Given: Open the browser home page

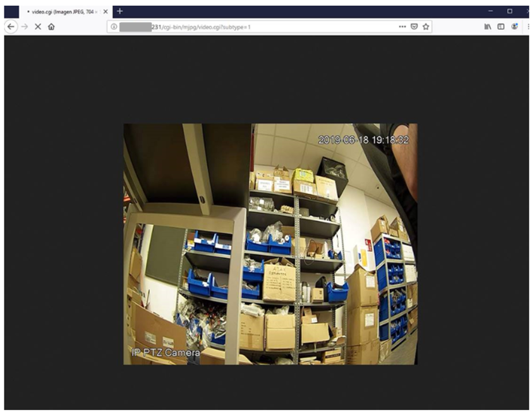Looking at the screenshot, I should [x=51, y=27].
